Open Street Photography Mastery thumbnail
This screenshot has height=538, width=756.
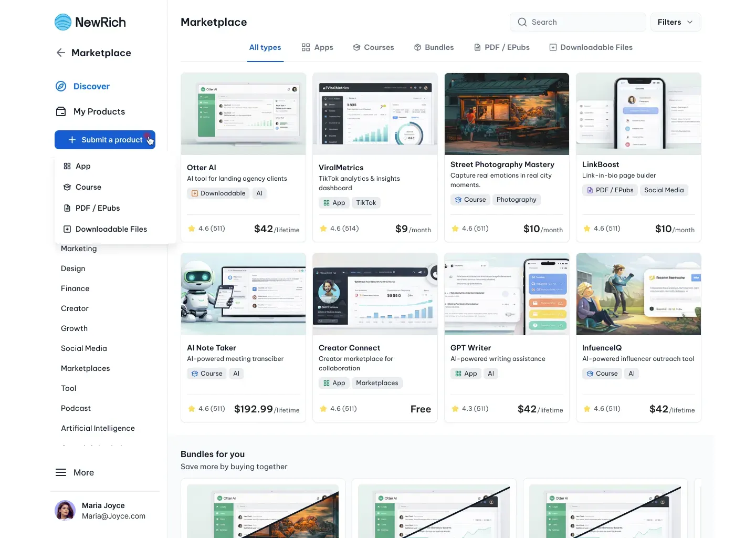507,114
